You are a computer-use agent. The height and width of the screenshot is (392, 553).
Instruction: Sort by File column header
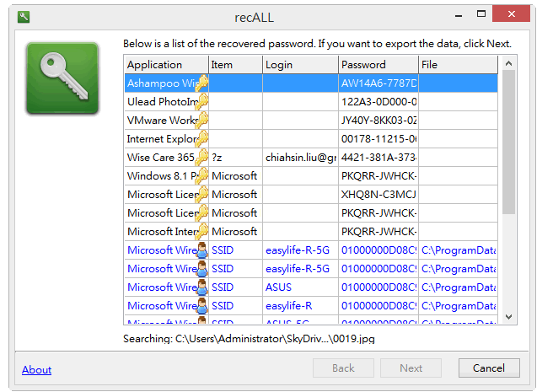[x=458, y=65]
